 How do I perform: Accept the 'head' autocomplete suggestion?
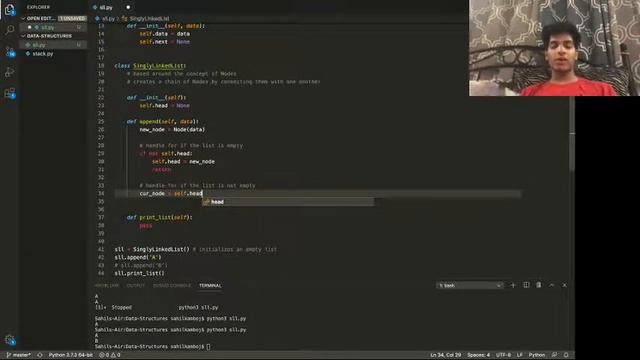tap(288, 202)
